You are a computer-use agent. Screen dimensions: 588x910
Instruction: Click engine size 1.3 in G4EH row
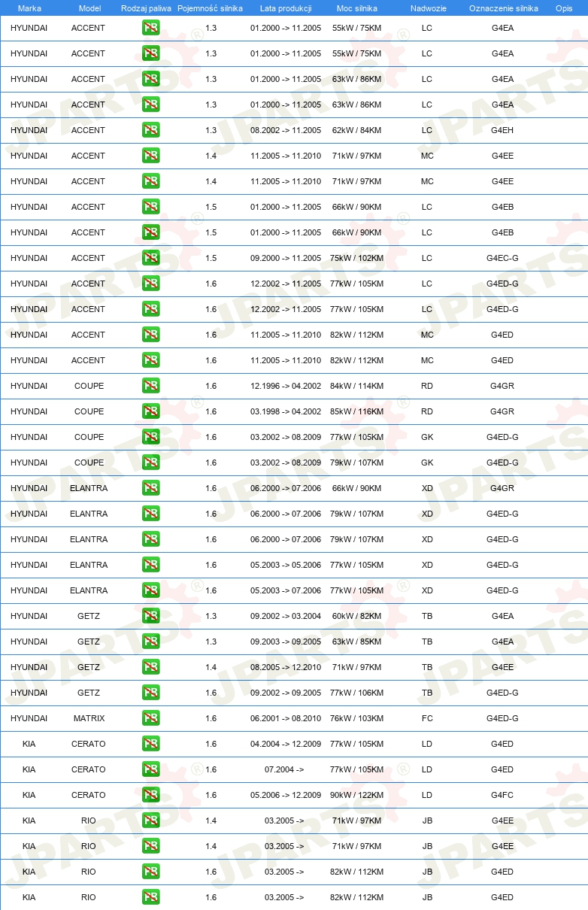pos(211,130)
